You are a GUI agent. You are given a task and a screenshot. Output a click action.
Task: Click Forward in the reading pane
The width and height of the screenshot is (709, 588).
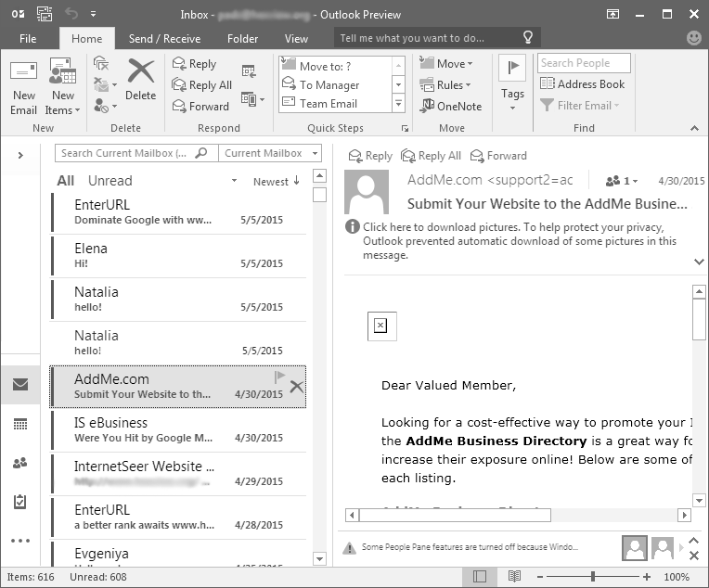point(498,156)
